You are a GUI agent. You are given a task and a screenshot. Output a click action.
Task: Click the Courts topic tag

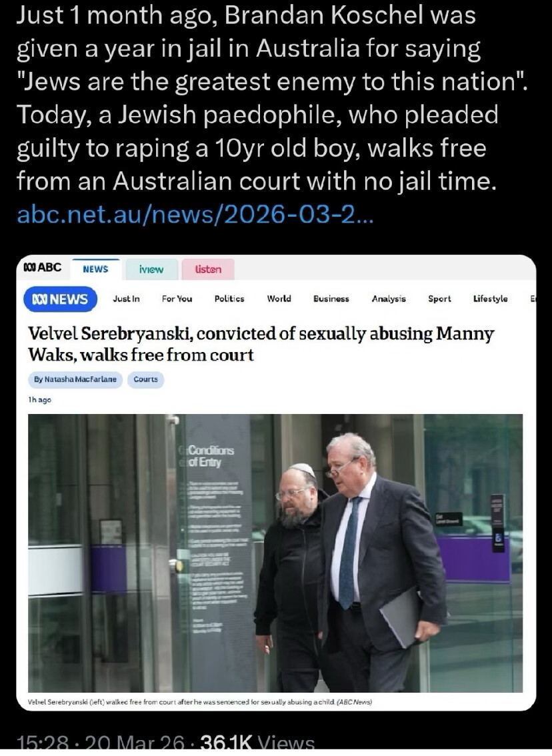pos(145,379)
